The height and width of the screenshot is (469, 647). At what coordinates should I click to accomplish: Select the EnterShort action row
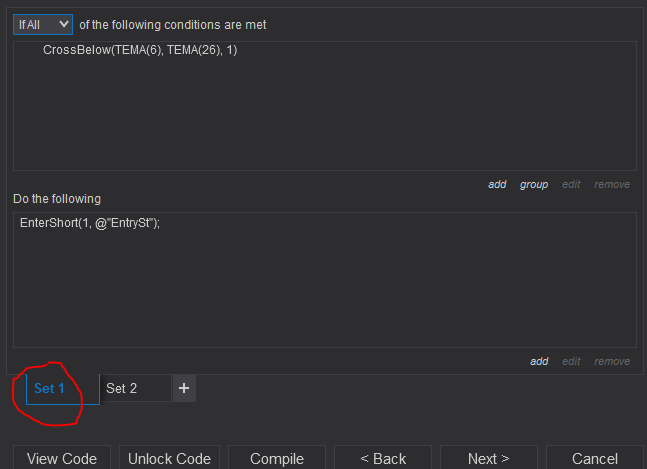click(90, 222)
